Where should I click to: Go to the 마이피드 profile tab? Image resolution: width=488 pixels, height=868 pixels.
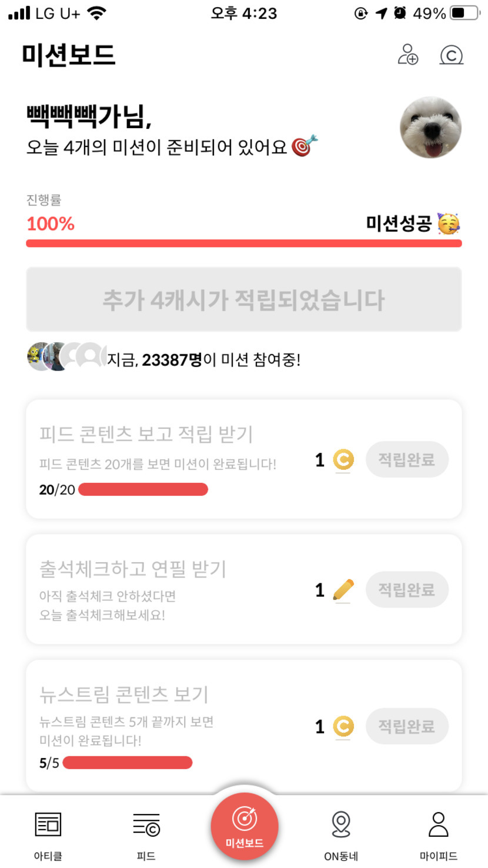(x=438, y=833)
